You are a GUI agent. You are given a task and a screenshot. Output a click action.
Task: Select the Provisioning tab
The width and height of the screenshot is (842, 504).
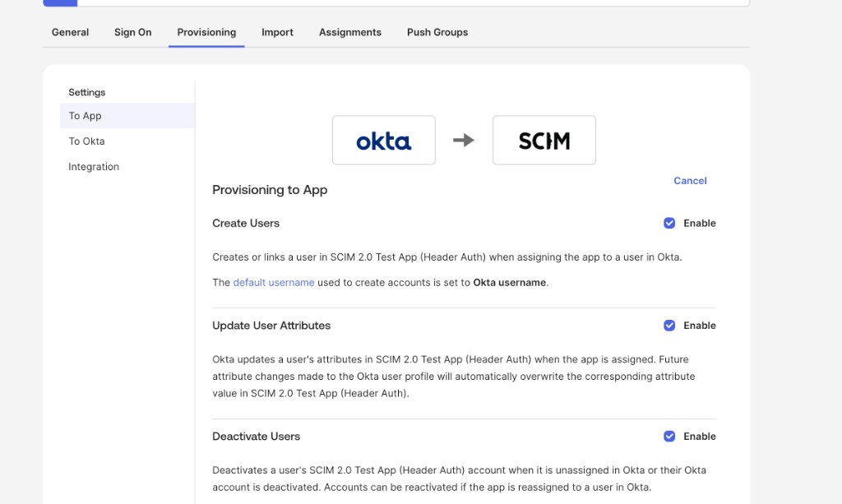click(x=206, y=32)
